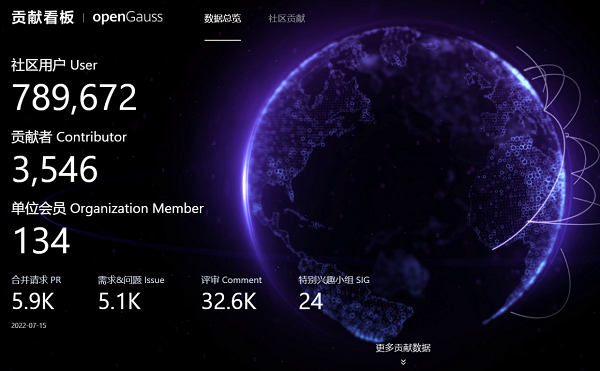
Task: Expand more data via double-chevron arrow
Action: 403,362
